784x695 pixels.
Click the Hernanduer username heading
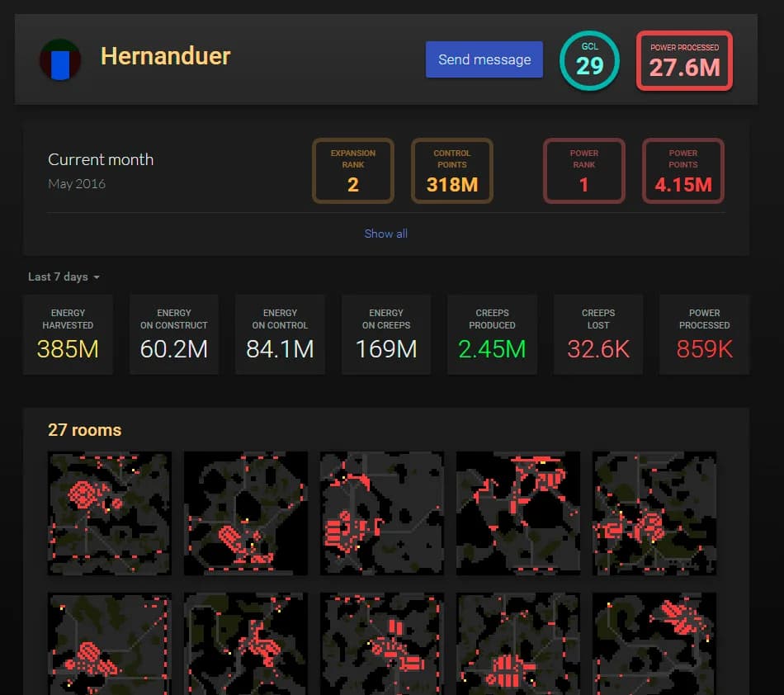[x=166, y=56]
